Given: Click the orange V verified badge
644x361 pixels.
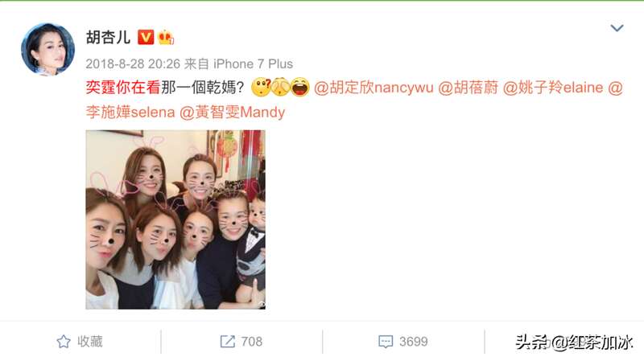Looking at the screenshot, I should (146, 37).
